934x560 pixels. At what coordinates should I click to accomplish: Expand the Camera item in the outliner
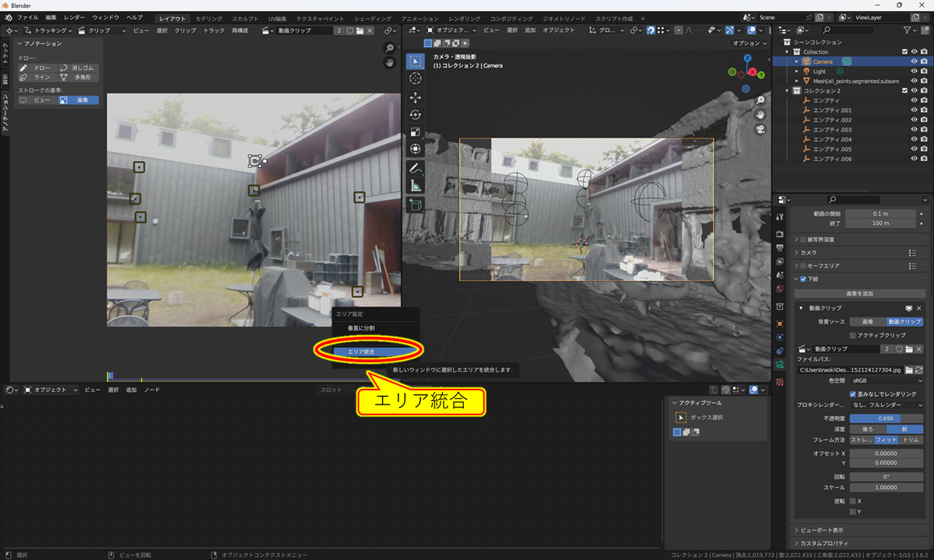coord(797,61)
